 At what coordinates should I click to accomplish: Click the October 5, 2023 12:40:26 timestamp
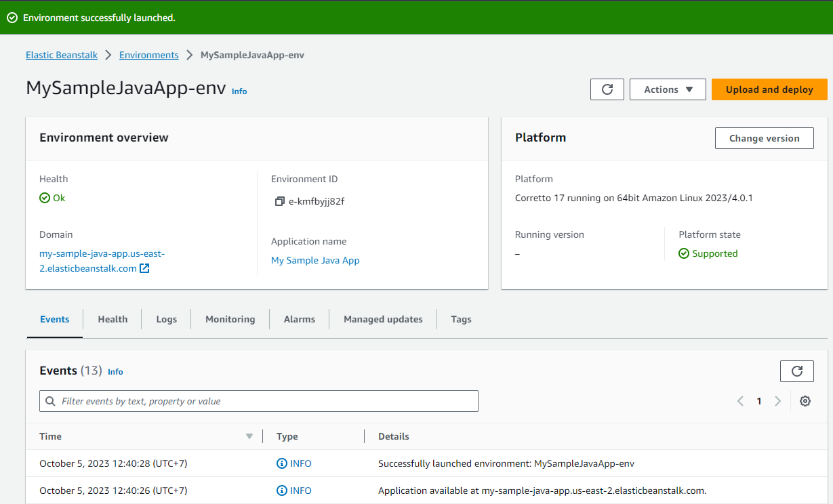point(113,490)
